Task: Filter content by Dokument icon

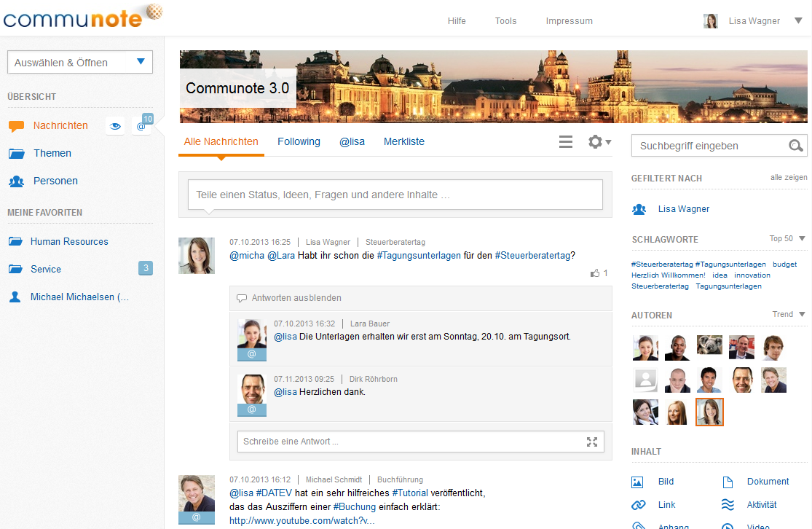Action: (728, 482)
